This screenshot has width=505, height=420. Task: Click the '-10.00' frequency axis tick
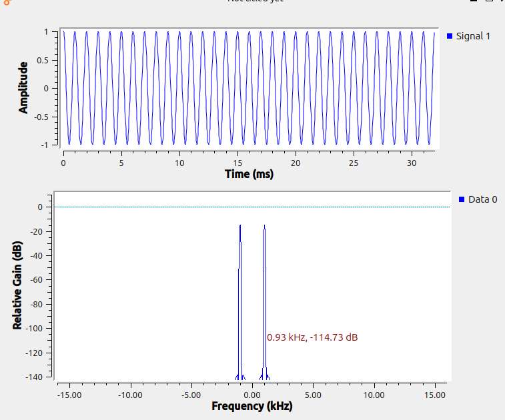131,395
